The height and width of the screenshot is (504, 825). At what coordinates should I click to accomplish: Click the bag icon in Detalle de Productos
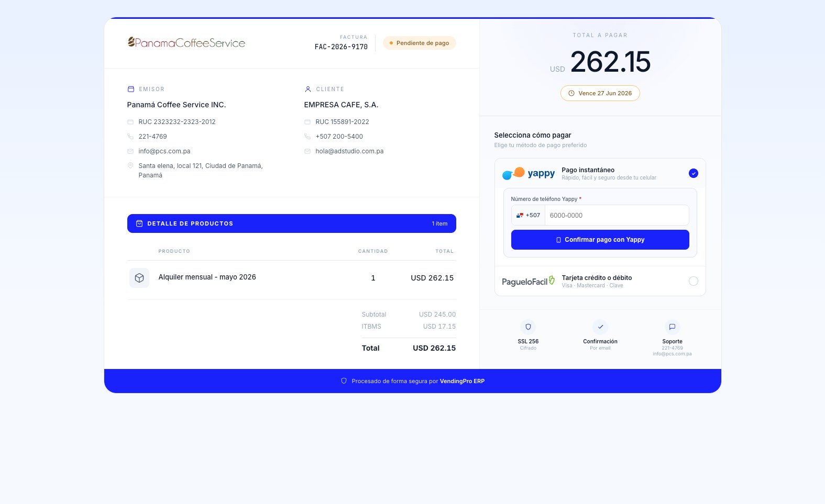click(x=139, y=223)
